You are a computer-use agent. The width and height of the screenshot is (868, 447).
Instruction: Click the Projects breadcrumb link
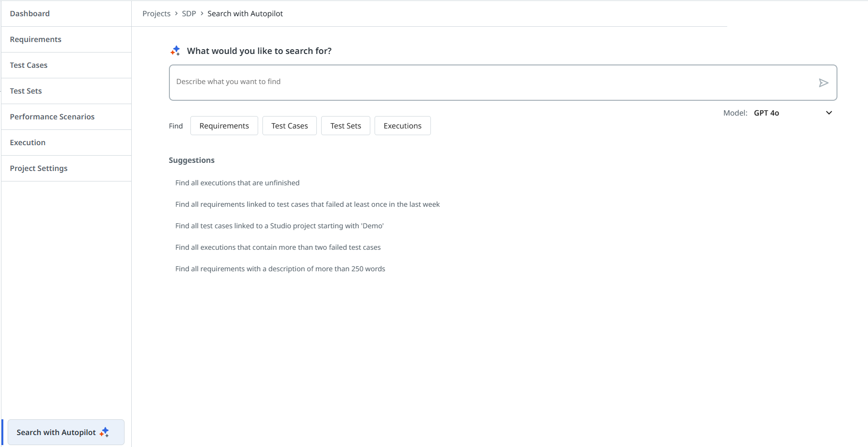pos(156,14)
